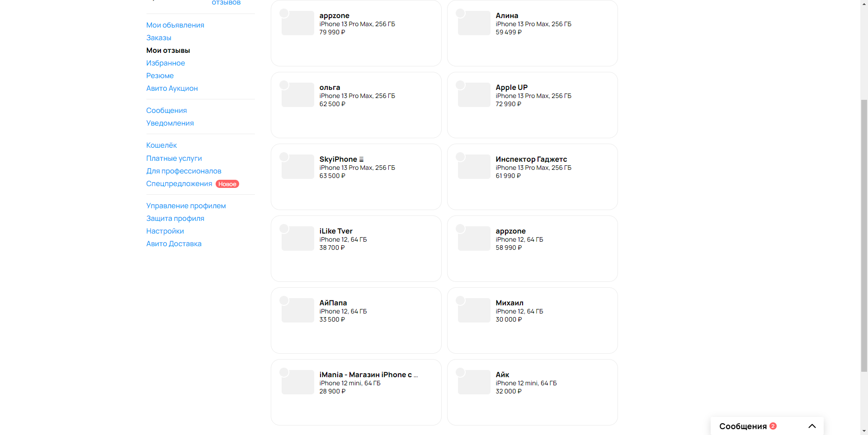Expand the Сообщения chat panel chevron

point(812,426)
